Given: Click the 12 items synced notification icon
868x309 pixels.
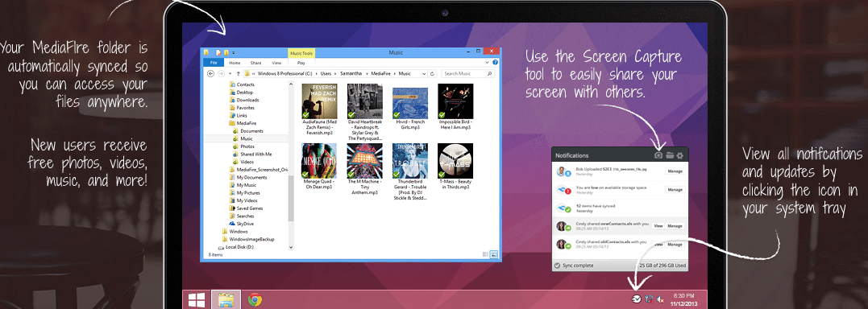Looking at the screenshot, I should click(563, 208).
